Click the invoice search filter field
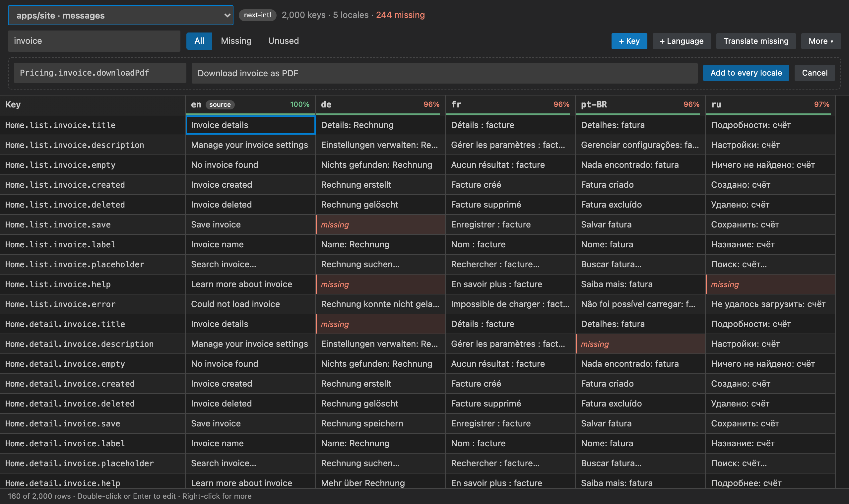 pos(94,41)
